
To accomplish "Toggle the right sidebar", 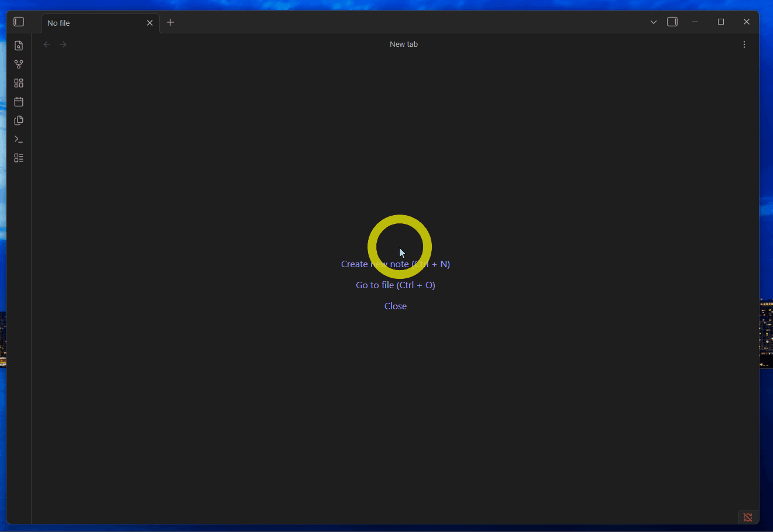I will (x=672, y=22).
